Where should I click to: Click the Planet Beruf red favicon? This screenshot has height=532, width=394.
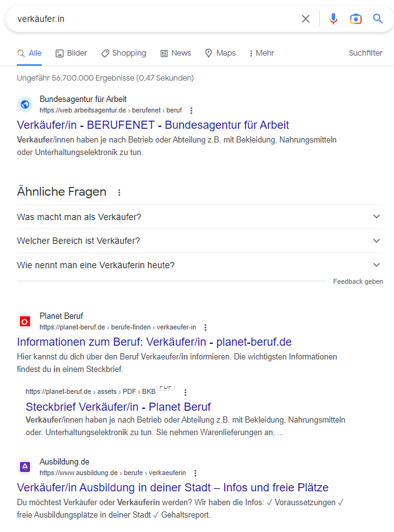[25, 321]
